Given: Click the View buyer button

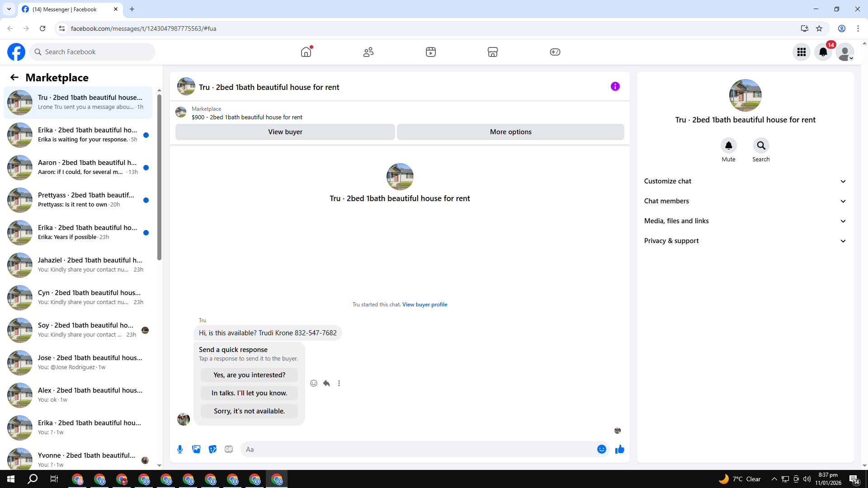Looking at the screenshot, I should 285,132.
